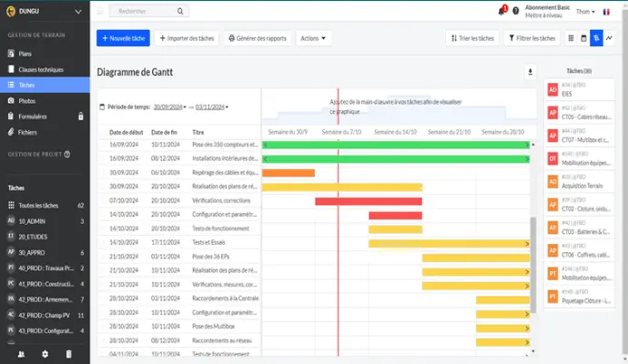Image resolution: width=628 pixels, height=364 pixels.
Task: Click Importer des tâches
Action: point(187,38)
